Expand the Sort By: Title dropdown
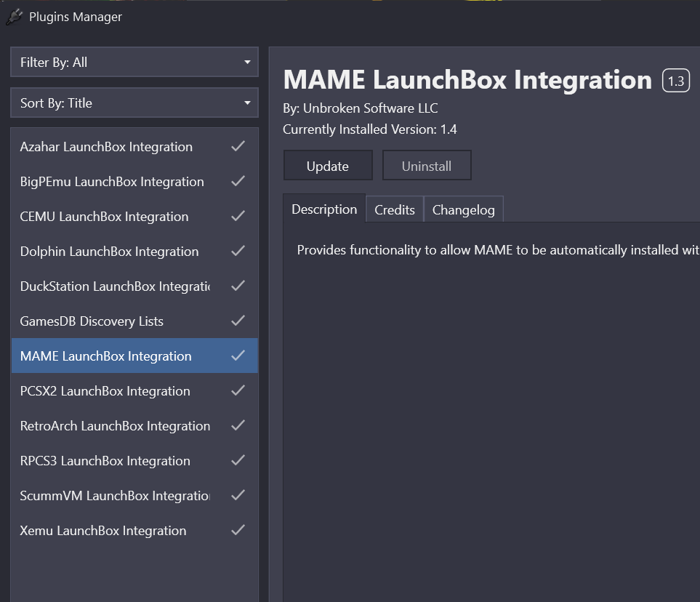 tap(134, 103)
